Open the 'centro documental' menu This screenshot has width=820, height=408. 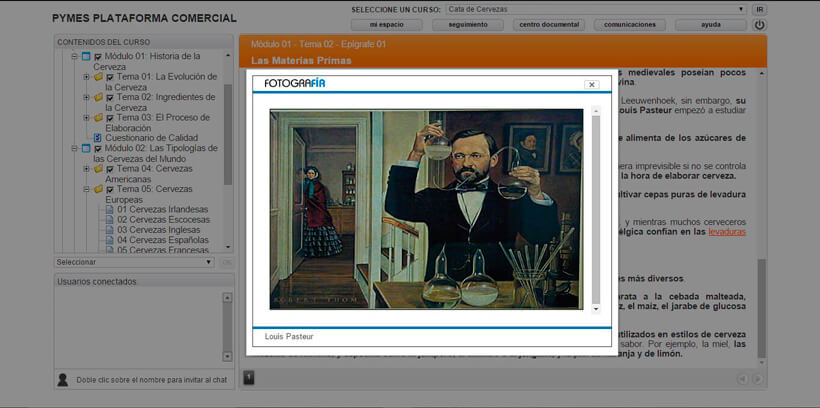click(549, 25)
